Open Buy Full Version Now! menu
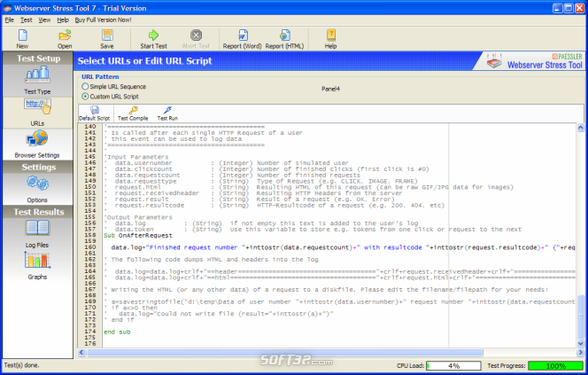Screen dimensions: 588x375 pyautogui.click(x=103, y=20)
